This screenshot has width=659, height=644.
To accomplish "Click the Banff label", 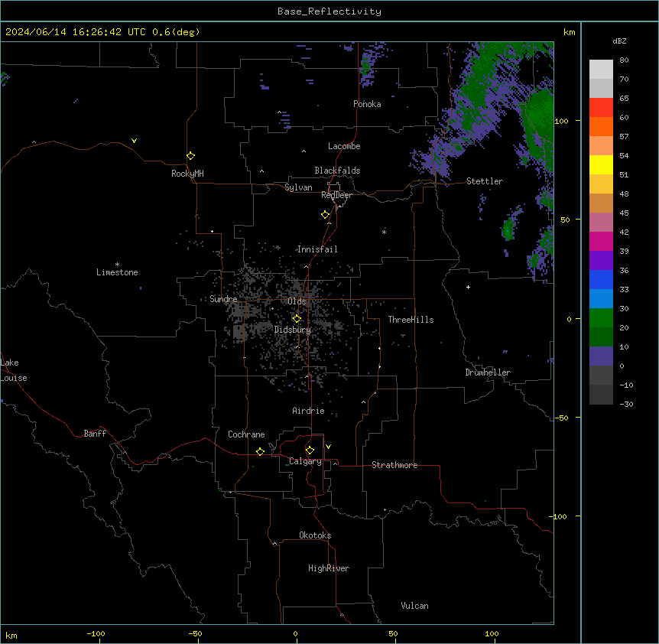I will [95, 434].
